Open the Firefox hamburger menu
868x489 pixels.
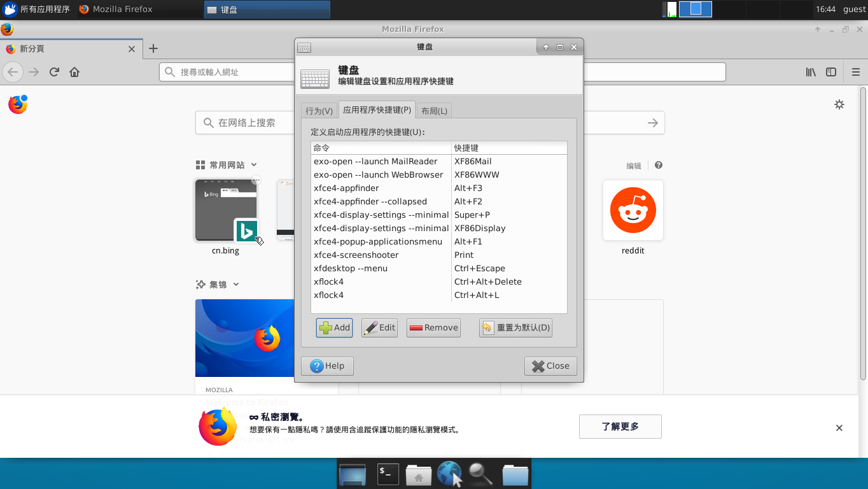click(855, 71)
